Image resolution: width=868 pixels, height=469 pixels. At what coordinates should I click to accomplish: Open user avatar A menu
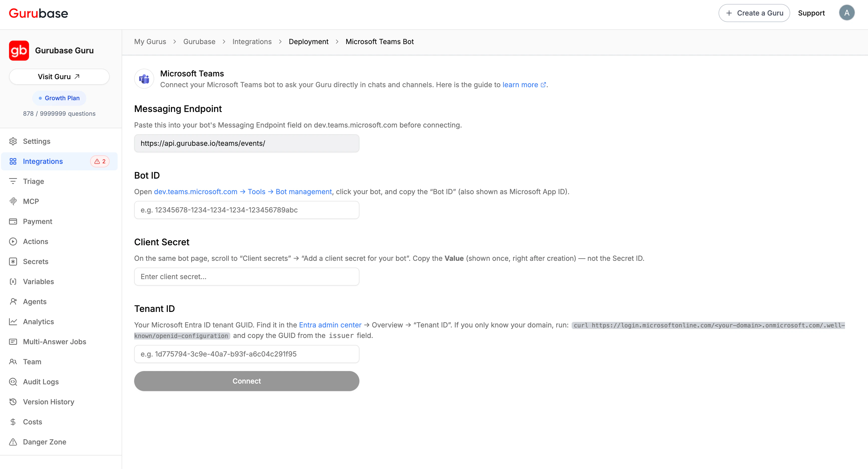pos(847,13)
